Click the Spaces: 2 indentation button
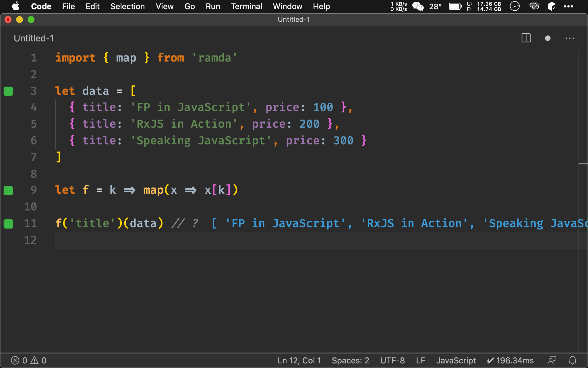The width and height of the screenshot is (588, 368). pos(349,360)
